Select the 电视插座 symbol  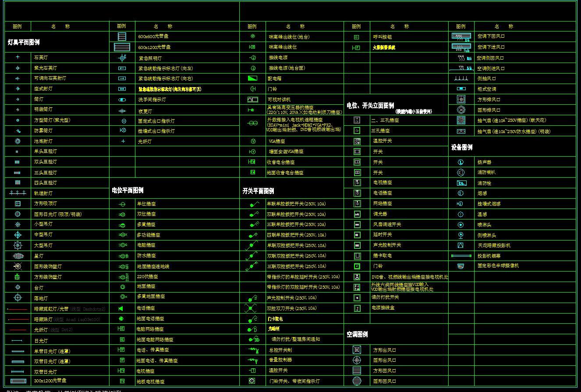click(x=121, y=371)
